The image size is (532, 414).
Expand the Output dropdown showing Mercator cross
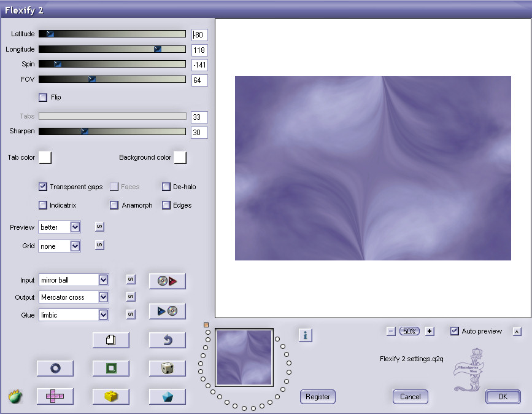coord(104,297)
